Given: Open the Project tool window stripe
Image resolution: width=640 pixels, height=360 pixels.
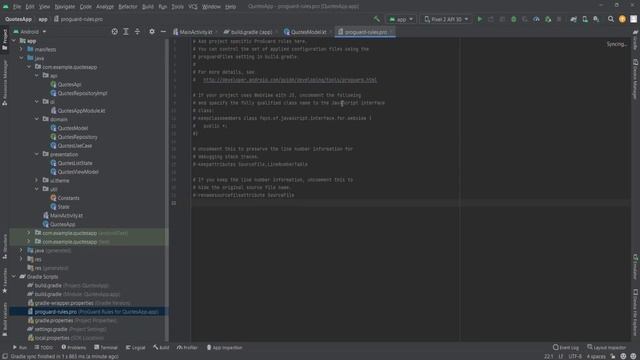Looking at the screenshot, I should (4, 40).
